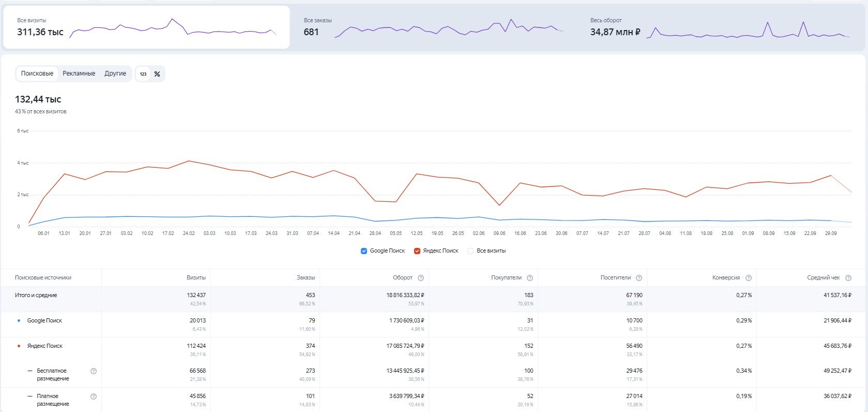The height and width of the screenshot is (412, 868).
Task: Click help icon beside Бесплатное размещение
Action: (x=94, y=371)
